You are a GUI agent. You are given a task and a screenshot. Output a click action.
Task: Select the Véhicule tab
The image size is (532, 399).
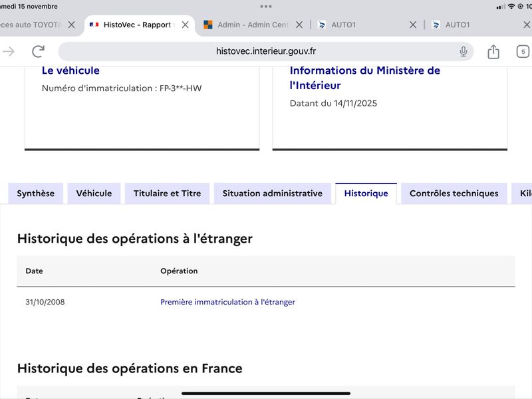[x=94, y=194]
